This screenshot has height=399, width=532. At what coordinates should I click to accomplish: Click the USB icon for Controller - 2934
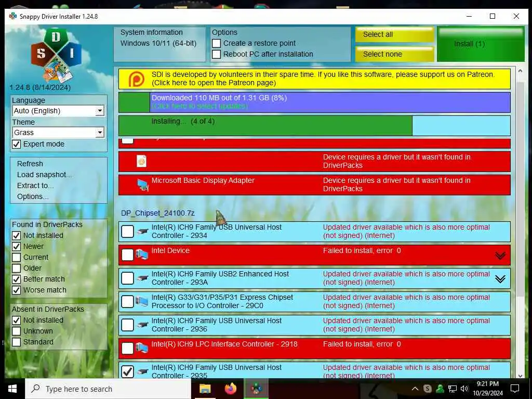[x=142, y=231]
